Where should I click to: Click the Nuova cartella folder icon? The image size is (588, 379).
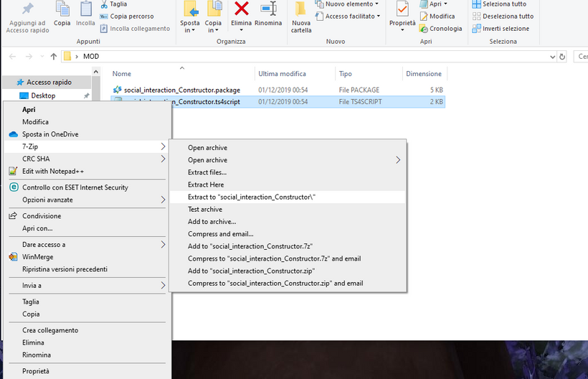tap(301, 9)
